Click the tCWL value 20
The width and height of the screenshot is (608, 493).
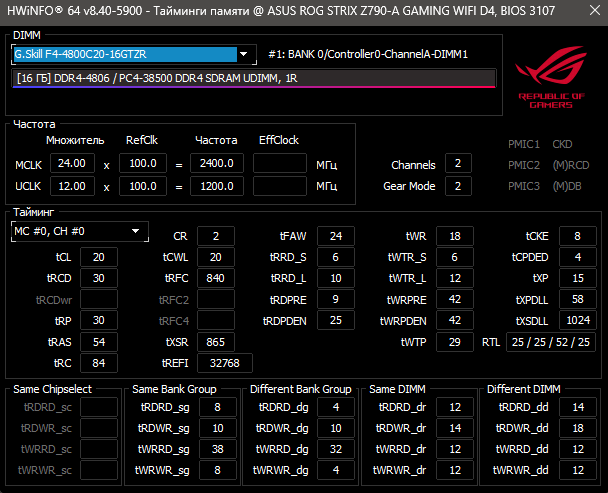click(x=216, y=257)
